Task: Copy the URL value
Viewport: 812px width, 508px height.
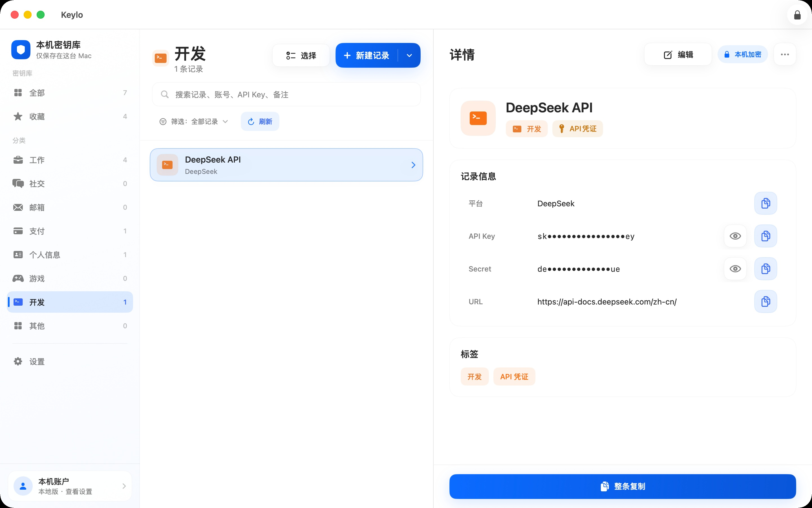Action: pos(765,301)
